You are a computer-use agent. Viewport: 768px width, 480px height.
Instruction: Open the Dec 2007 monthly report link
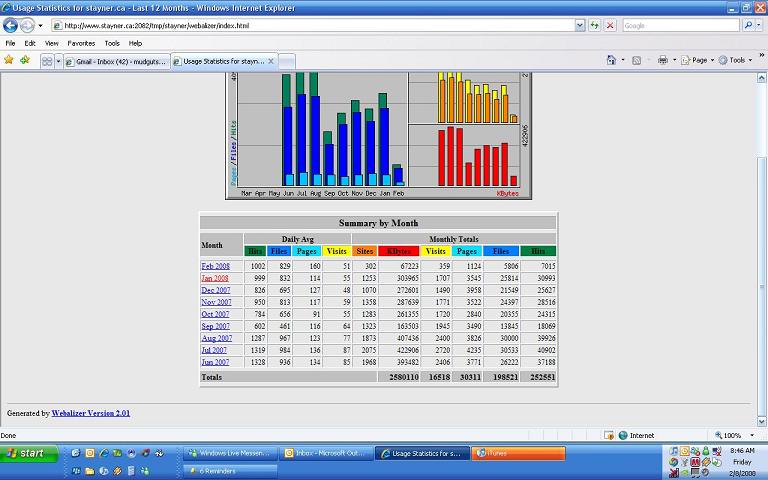click(x=215, y=290)
